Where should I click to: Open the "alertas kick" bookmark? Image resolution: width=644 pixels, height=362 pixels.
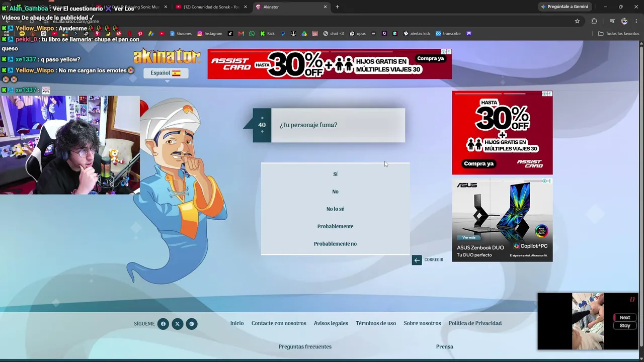coord(417,34)
